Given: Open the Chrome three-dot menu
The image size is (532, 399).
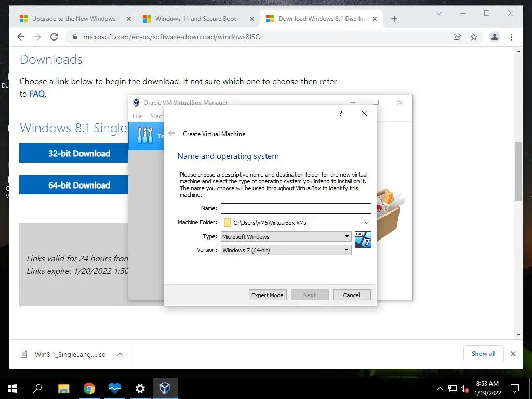Looking at the screenshot, I should pyautogui.click(x=511, y=37).
